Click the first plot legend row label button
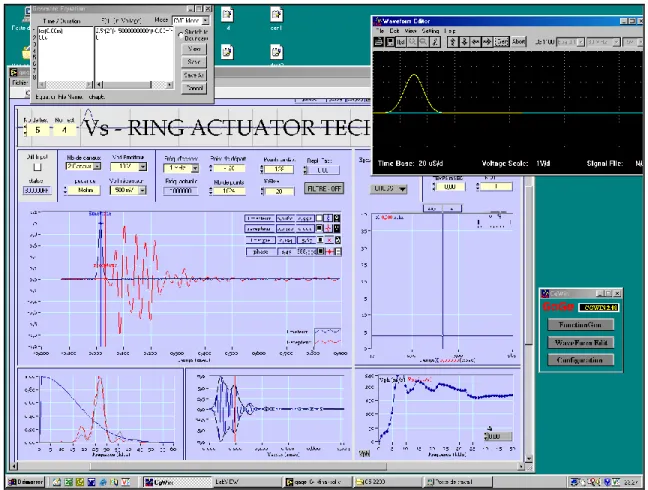 click(259, 218)
